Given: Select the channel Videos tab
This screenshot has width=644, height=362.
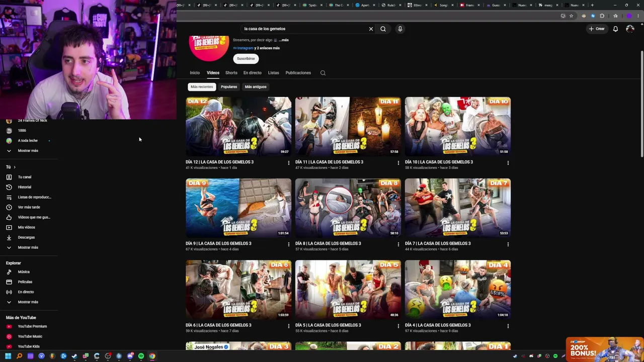Looking at the screenshot, I should [213, 73].
